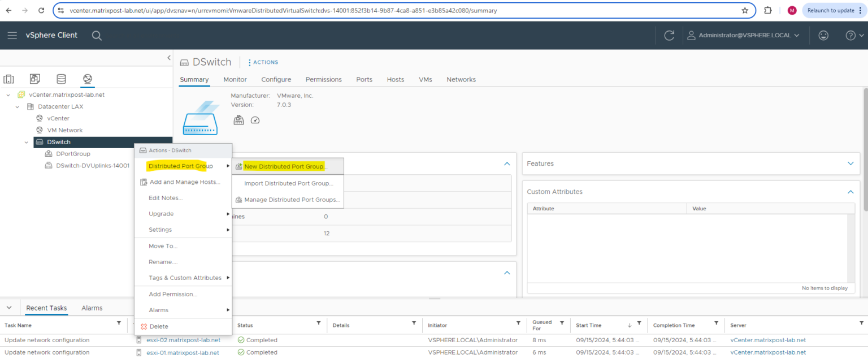Select the Networking inventory view icon
This screenshot has height=358, width=868.
pos(86,79)
